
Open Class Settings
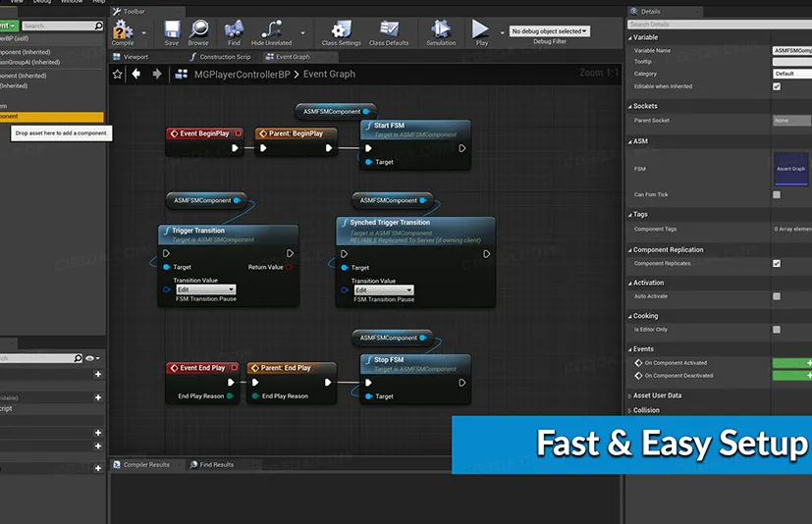(x=342, y=32)
